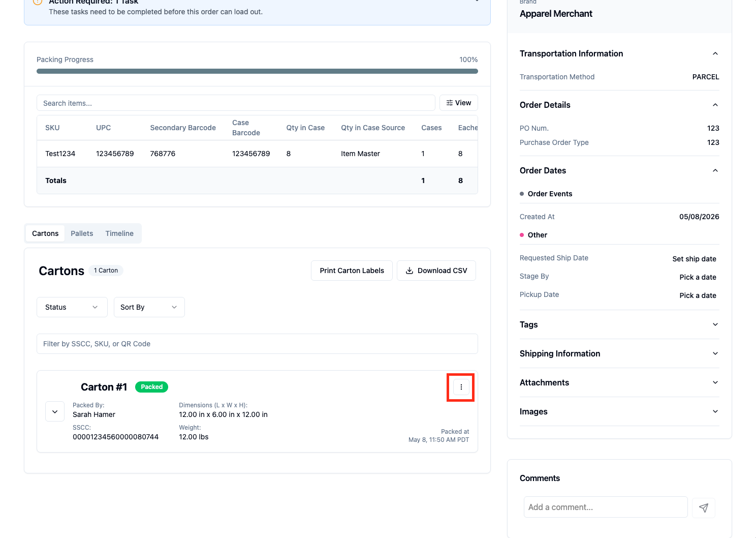This screenshot has height=538, width=756.
Task: Switch to the Cartons tab
Action: (45, 233)
